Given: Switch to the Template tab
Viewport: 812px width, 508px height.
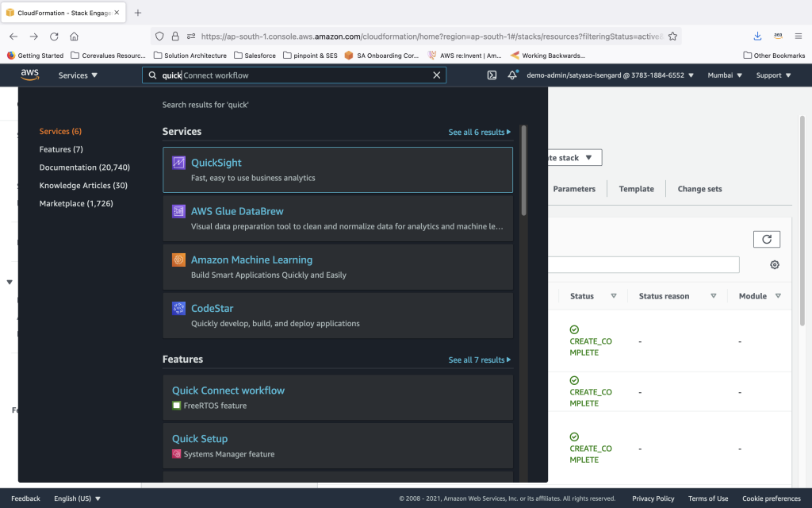Looking at the screenshot, I should tap(637, 189).
